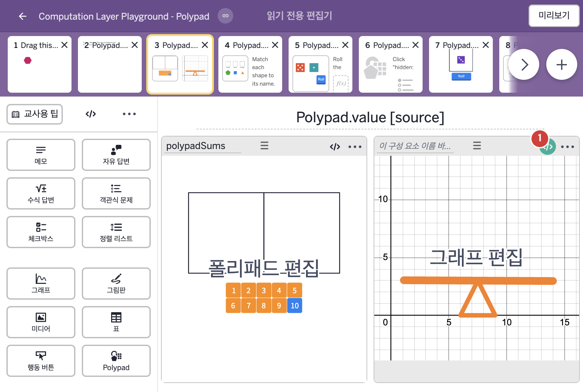Copy the activity link icon
Image resolution: width=583 pixels, height=392 pixels.
(225, 16)
